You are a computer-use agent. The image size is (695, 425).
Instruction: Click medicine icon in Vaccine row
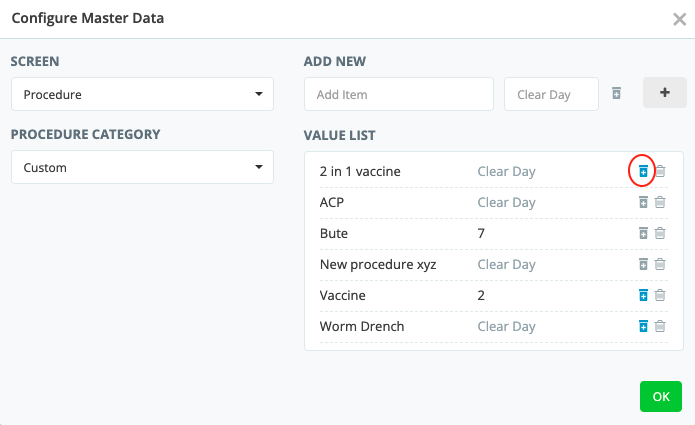click(643, 296)
